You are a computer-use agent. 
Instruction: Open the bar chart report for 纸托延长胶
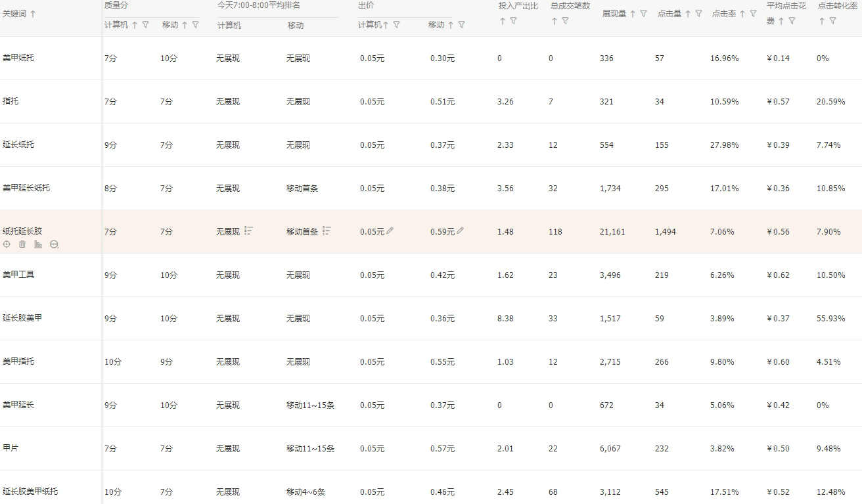pyautogui.click(x=38, y=244)
